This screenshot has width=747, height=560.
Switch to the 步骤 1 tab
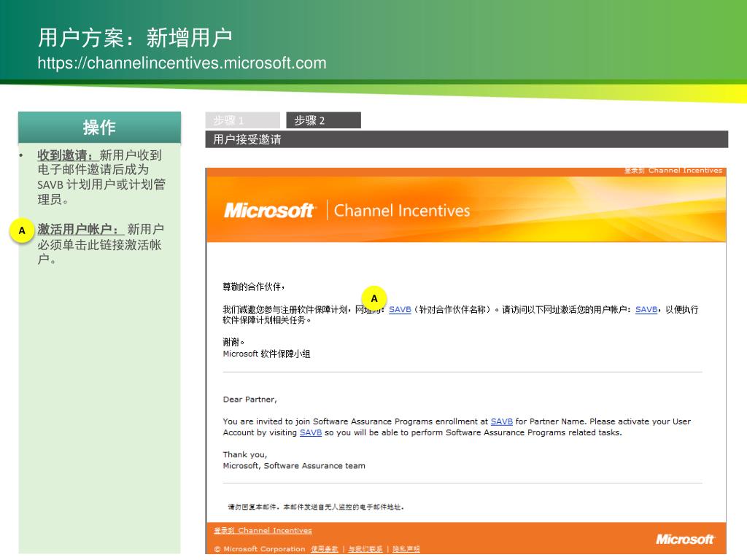click(x=242, y=120)
